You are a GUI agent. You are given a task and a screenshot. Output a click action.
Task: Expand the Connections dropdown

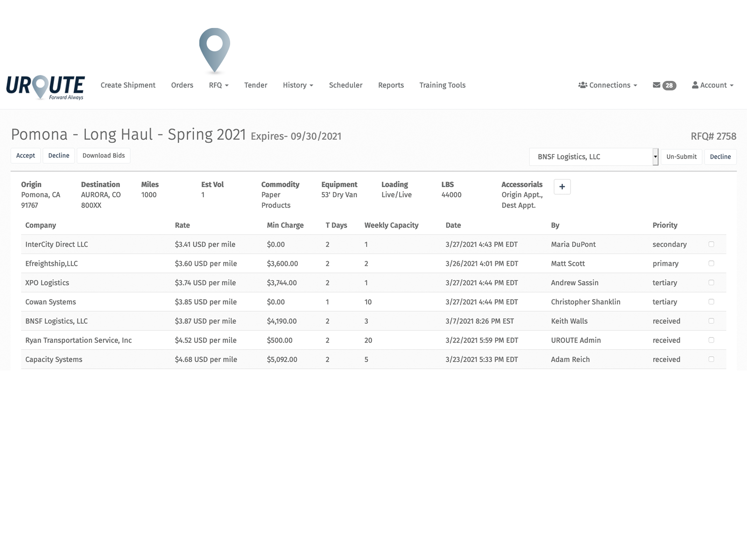click(607, 85)
